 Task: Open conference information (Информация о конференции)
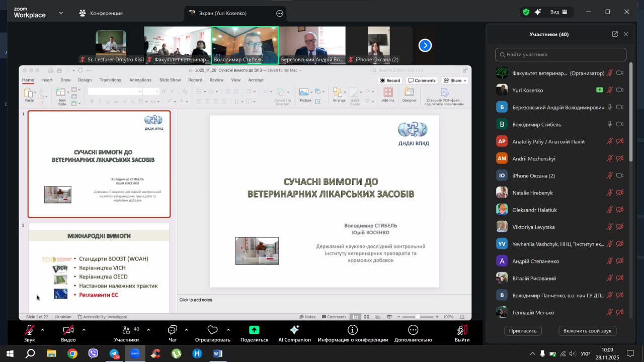[352, 330]
